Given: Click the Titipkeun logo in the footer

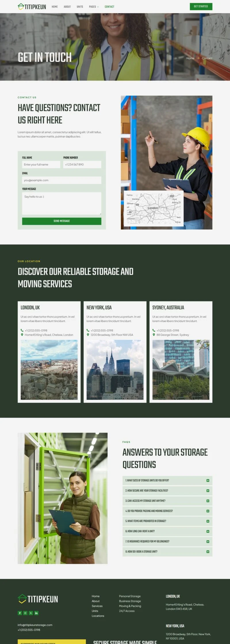Looking at the screenshot, I should pyautogui.click(x=38, y=599).
